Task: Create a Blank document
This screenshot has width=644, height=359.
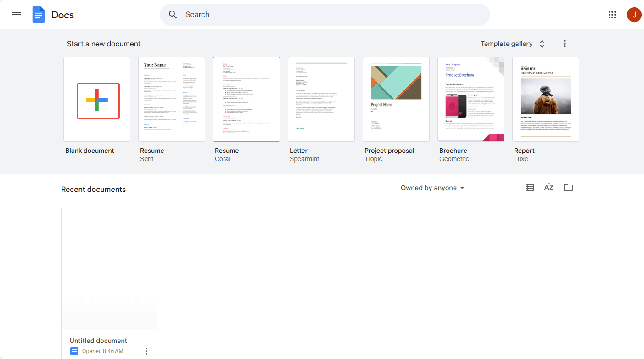Action: click(97, 99)
